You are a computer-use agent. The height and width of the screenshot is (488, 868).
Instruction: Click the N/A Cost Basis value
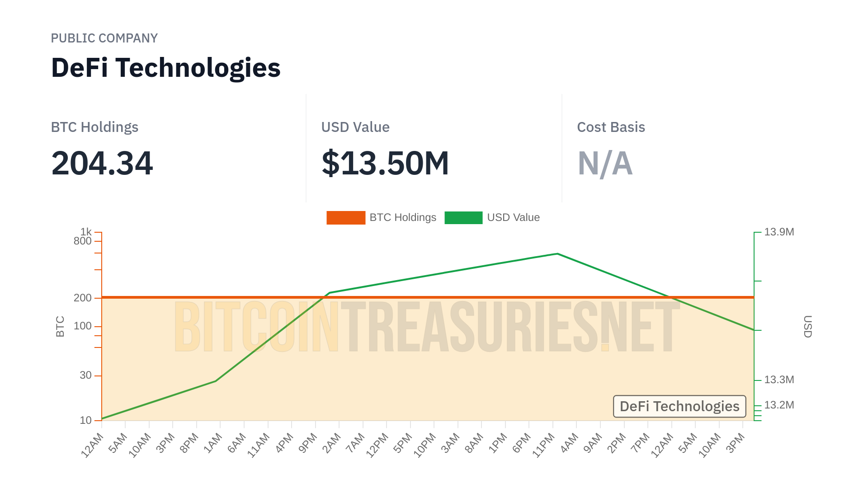(605, 163)
